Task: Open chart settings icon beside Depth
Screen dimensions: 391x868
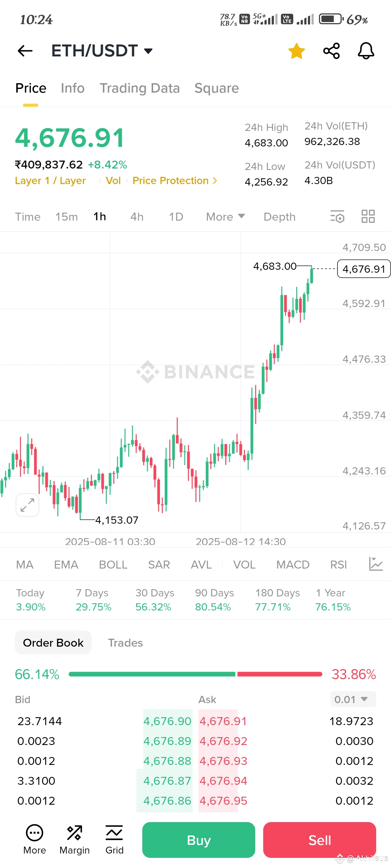Action: pos(337,217)
